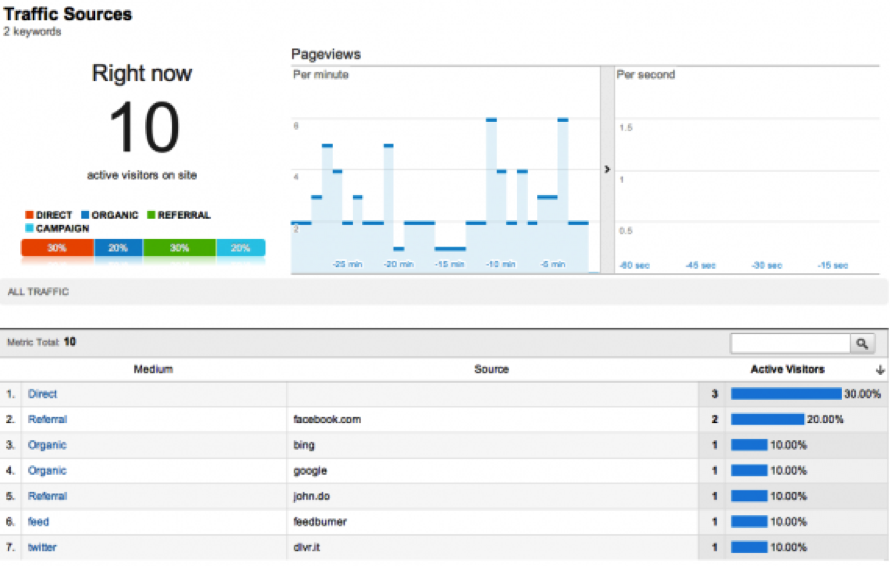Click in the table search field

(x=789, y=343)
